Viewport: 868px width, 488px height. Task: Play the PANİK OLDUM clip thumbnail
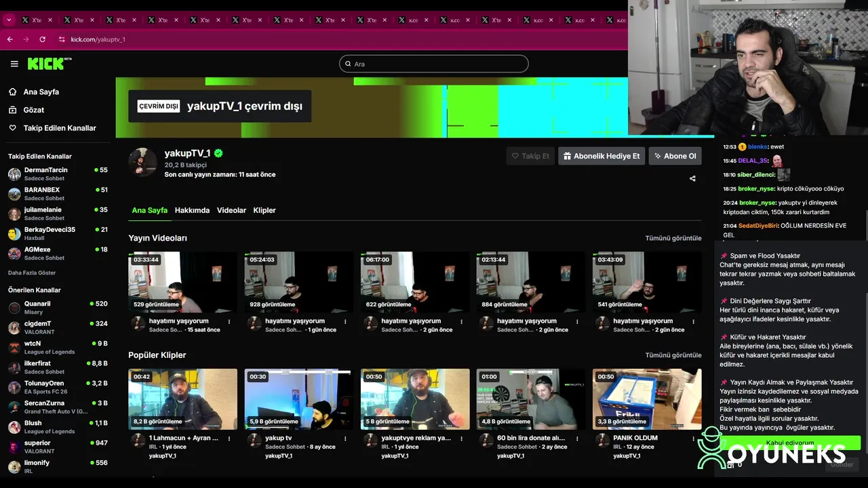tap(647, 399)
